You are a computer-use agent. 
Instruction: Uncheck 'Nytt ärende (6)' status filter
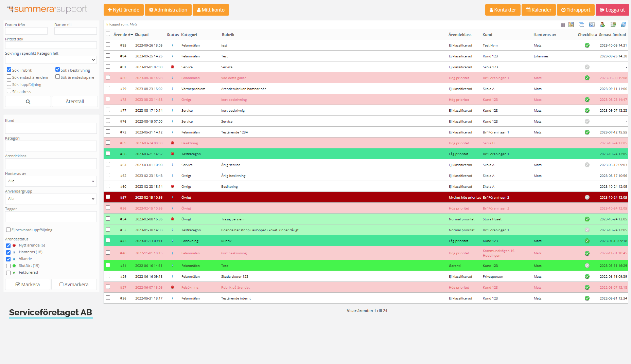coord(8,245)
